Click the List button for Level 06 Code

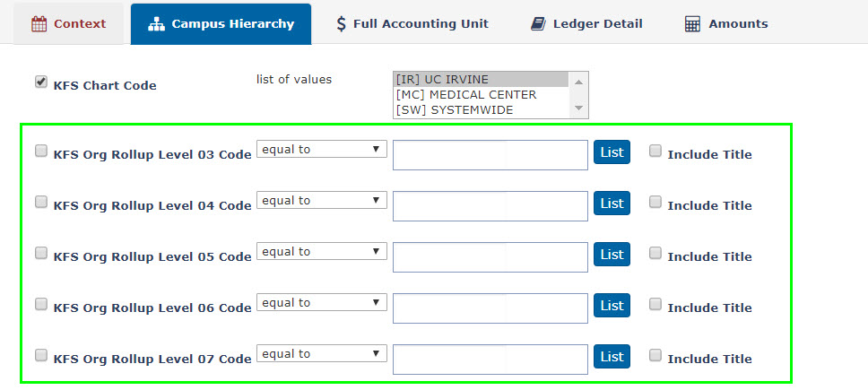612,306
